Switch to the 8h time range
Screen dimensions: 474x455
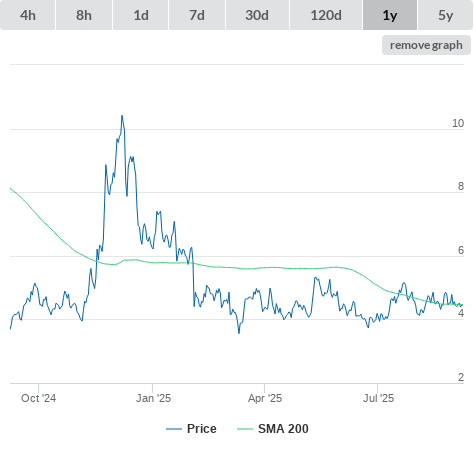click(x=84, y=15)
